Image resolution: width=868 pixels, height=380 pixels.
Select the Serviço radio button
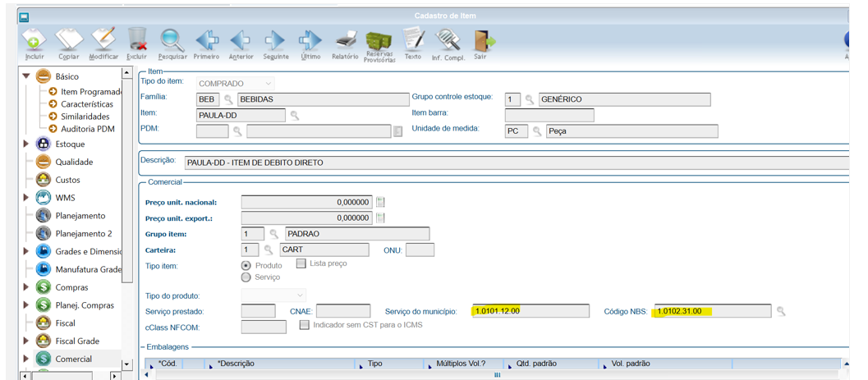246,277
